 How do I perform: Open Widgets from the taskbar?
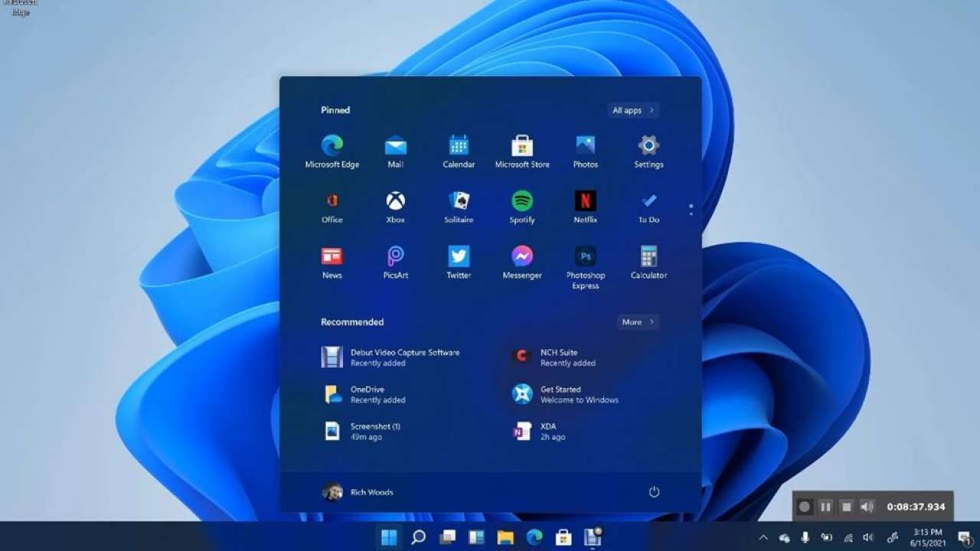pyautogui.click(x=476, y=537)
